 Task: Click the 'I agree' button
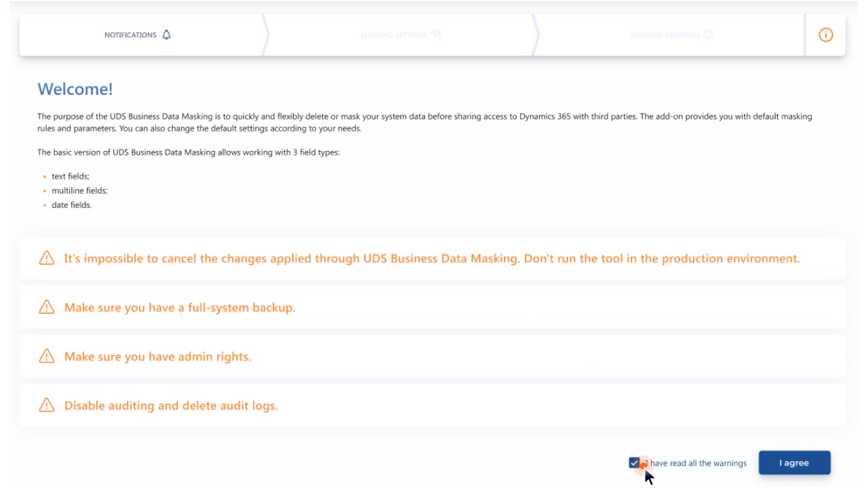point(794,463)
